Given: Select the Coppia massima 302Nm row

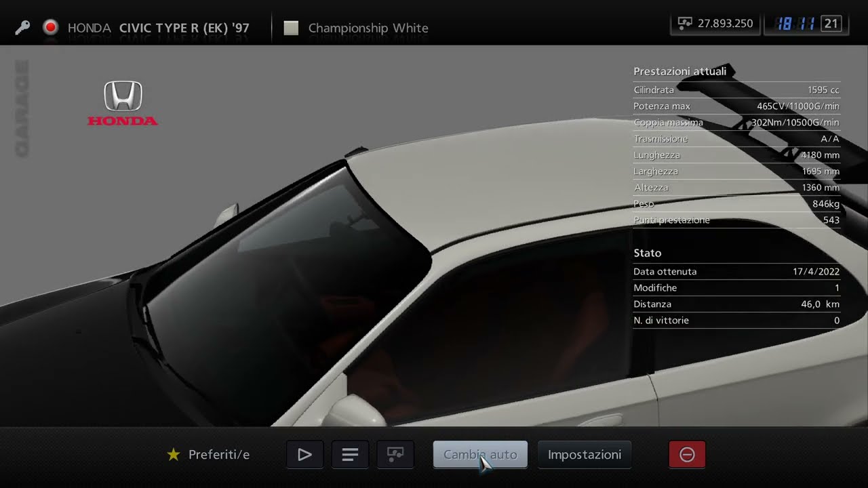Looking at the screenshot, I should pyautogui.click(x=736, y=122).
